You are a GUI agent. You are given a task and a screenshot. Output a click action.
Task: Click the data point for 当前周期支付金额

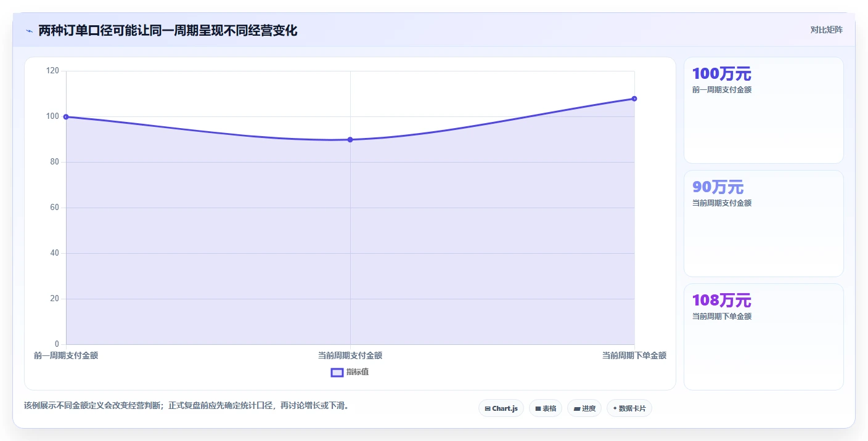coord(350,140)
